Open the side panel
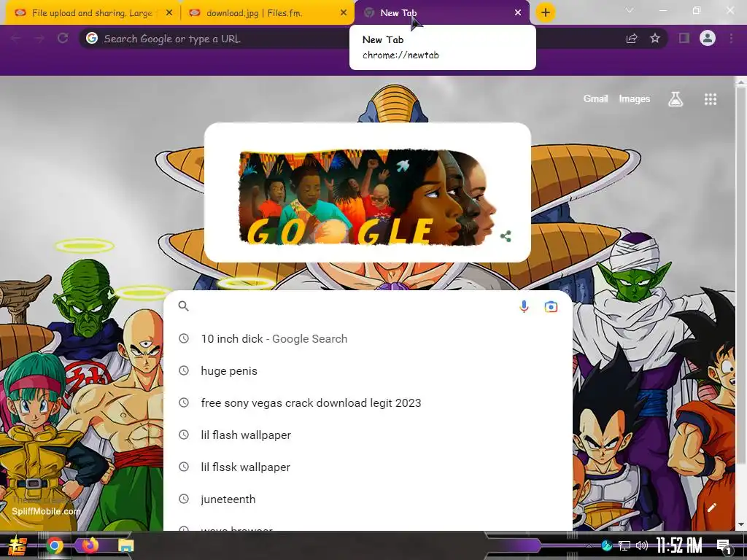This screenshot has height=560, width=747. click(684, 39)
